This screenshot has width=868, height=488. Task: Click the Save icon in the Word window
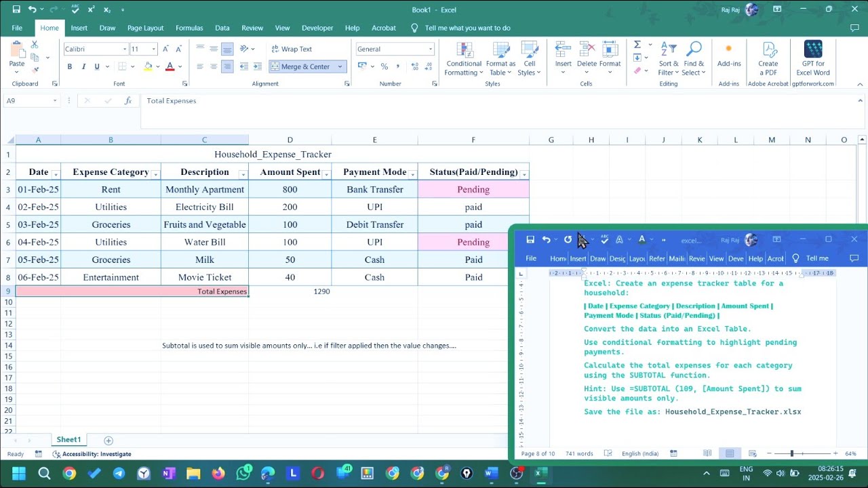pyautogui.click(x=530, y=239)
